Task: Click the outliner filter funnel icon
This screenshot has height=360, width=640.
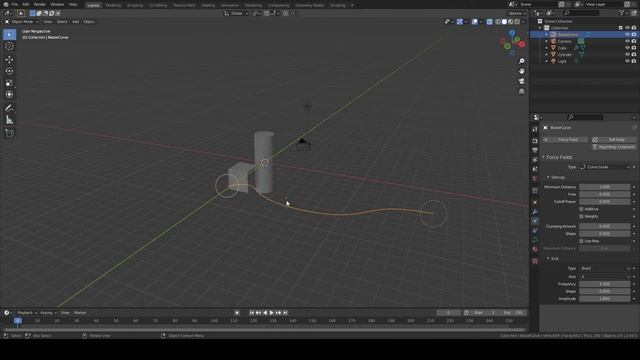Action: (622, 13)
